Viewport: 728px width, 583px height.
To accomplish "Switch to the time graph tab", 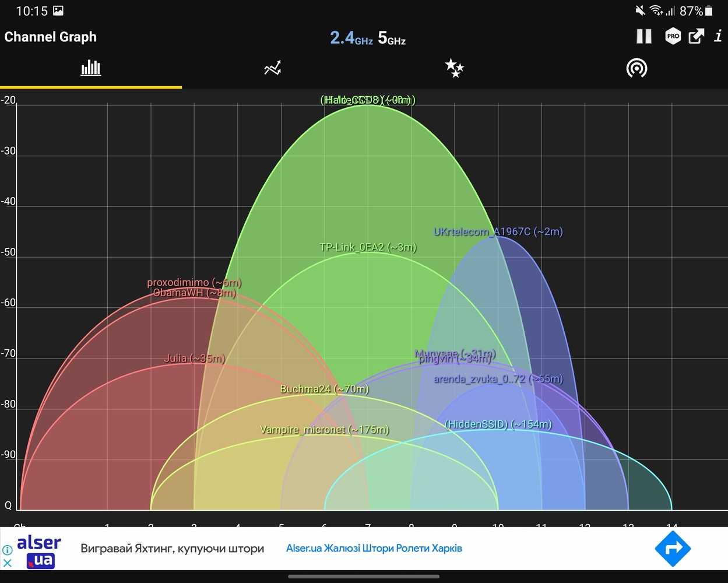I will (272, 68).
